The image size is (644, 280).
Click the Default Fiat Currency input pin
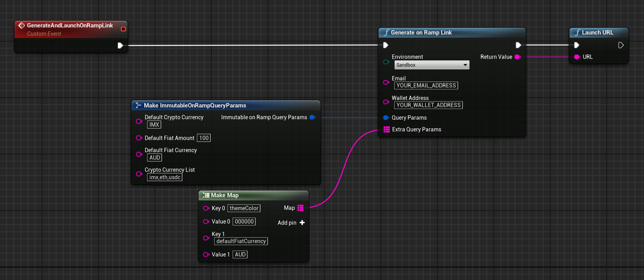click(139, 155)
